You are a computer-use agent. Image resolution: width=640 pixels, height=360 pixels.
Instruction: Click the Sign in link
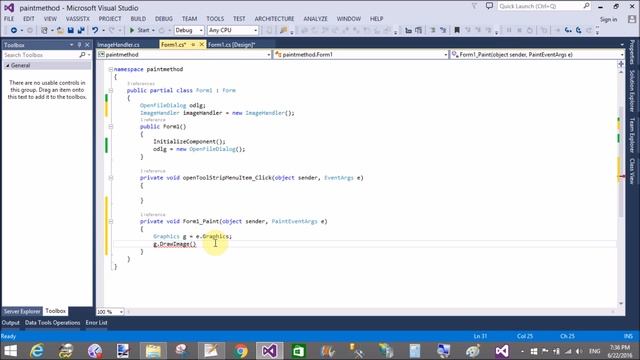[608, 19]
